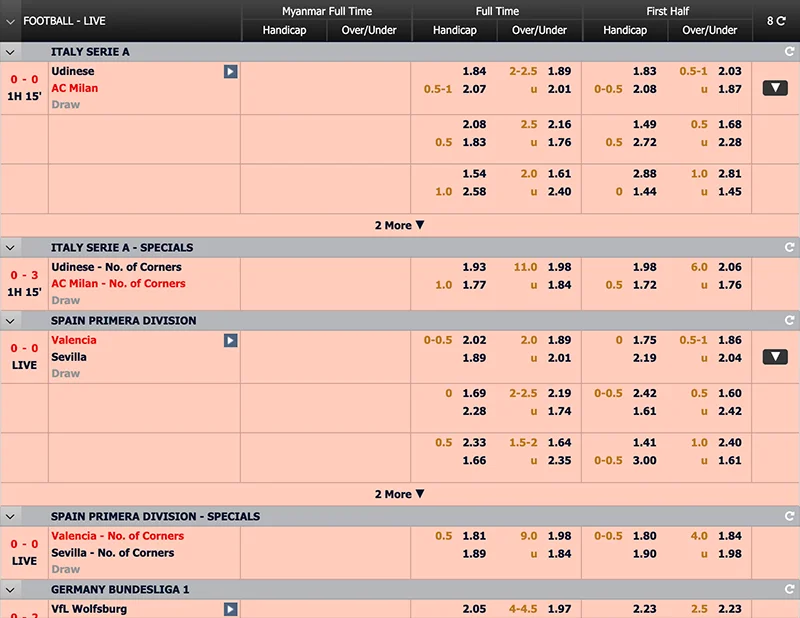Open the Udinese match more-bets arrow button

775,88
